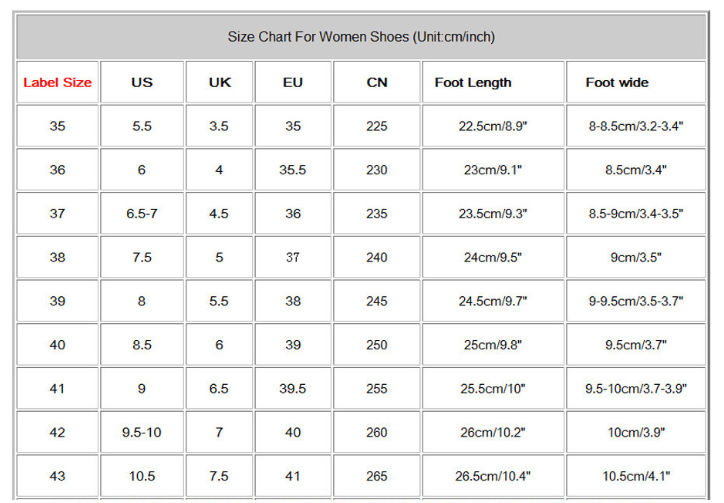
Task: Select the US size 6.5-7 cell
Action: coord(142,214)
